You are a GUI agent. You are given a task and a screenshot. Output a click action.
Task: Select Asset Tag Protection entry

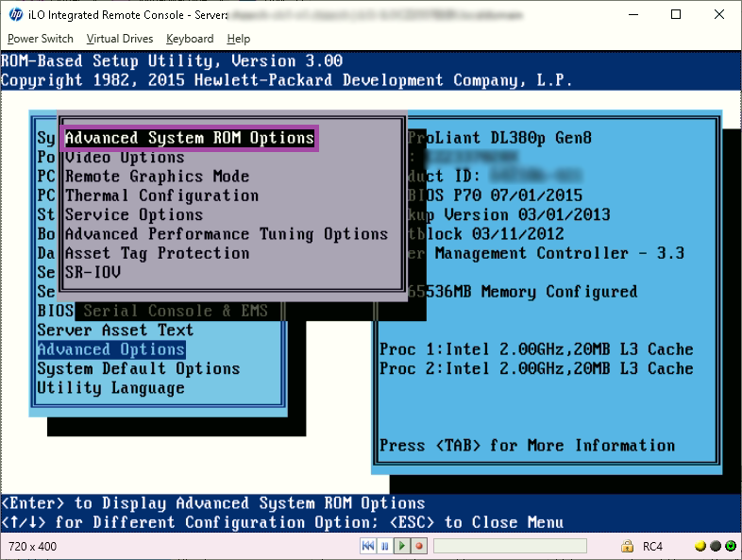(157, 253)
